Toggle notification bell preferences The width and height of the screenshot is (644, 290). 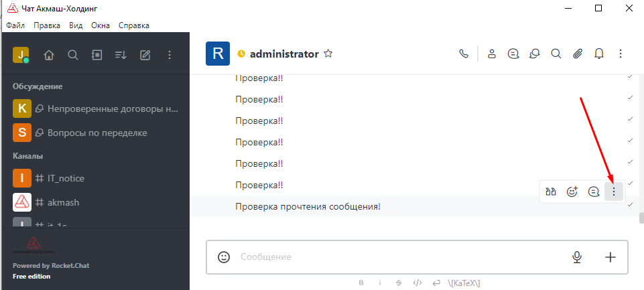tap(599, 54)
